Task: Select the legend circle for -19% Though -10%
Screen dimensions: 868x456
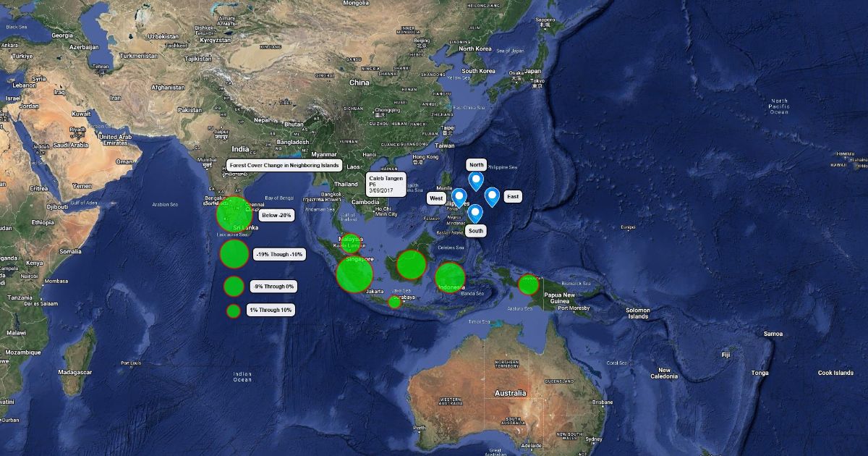Action: 234,254
